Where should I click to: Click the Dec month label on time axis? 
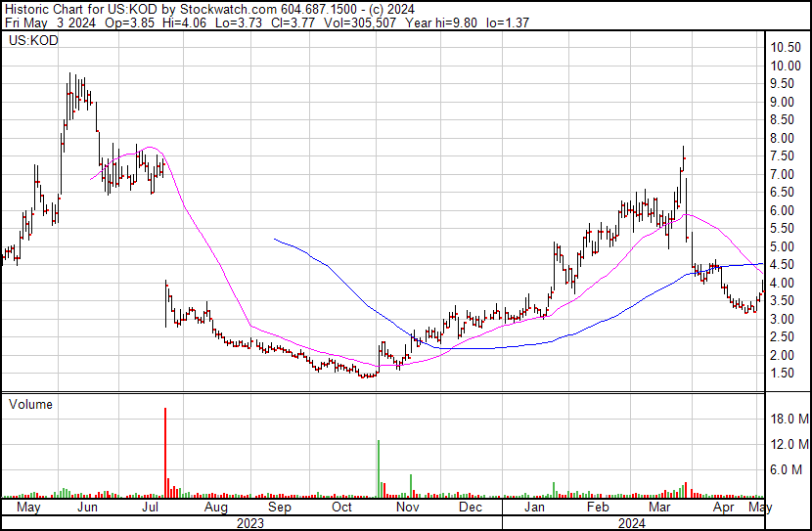471,508
